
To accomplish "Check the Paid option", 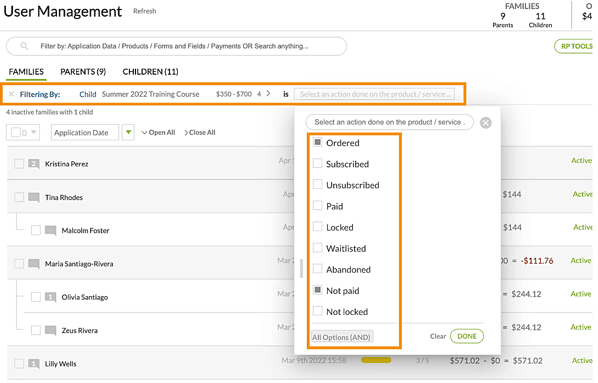I will [317, 206].
